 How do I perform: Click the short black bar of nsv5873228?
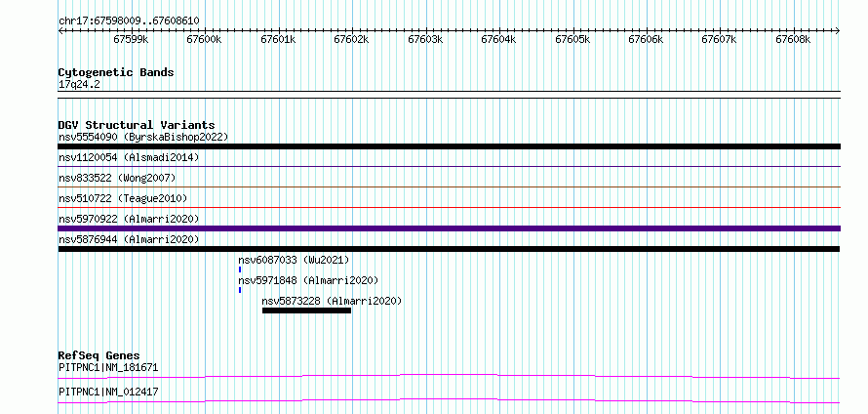(x=306, y=310)
